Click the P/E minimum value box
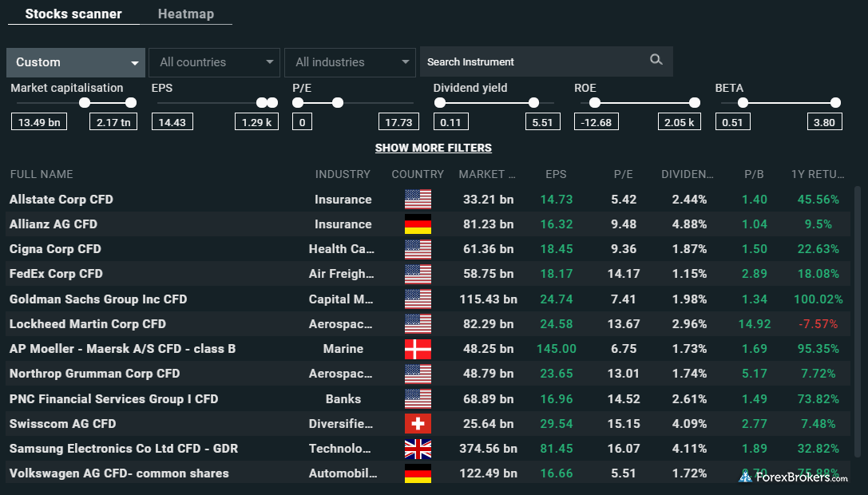The image size is (868, 495). tap(302, 122)
